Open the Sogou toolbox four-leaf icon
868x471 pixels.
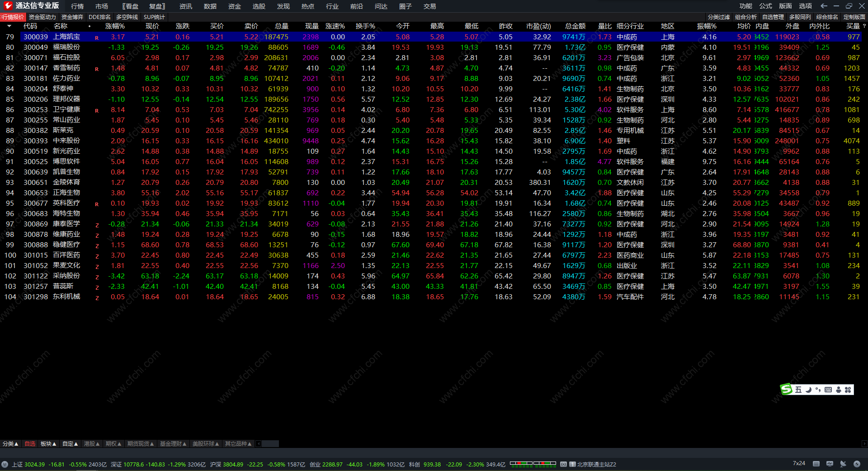[848, 390]
